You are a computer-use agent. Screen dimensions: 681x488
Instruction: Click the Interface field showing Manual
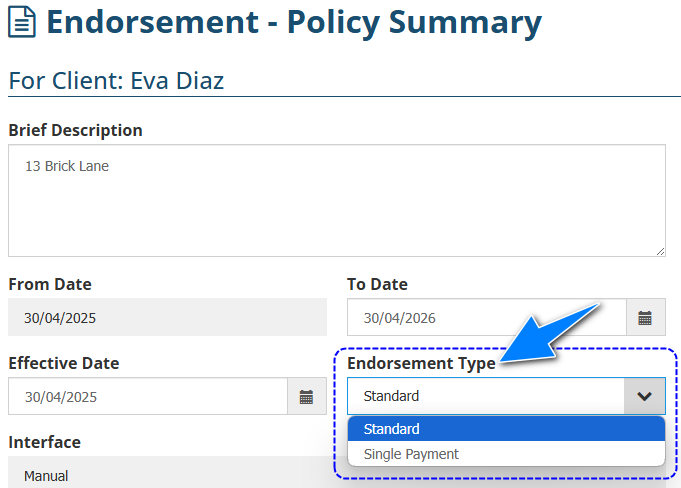tap(167, 476)
